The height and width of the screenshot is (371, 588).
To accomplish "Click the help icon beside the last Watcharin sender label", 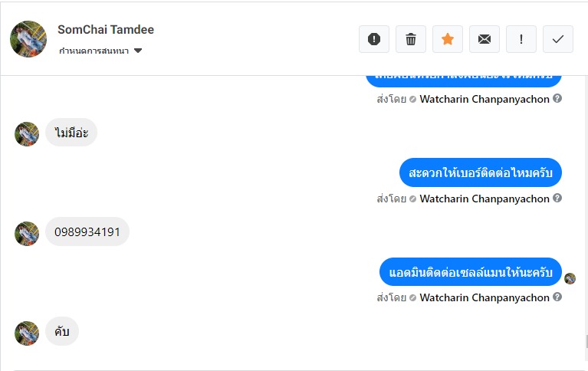I will pyautogui.click(x=557, y=297).
